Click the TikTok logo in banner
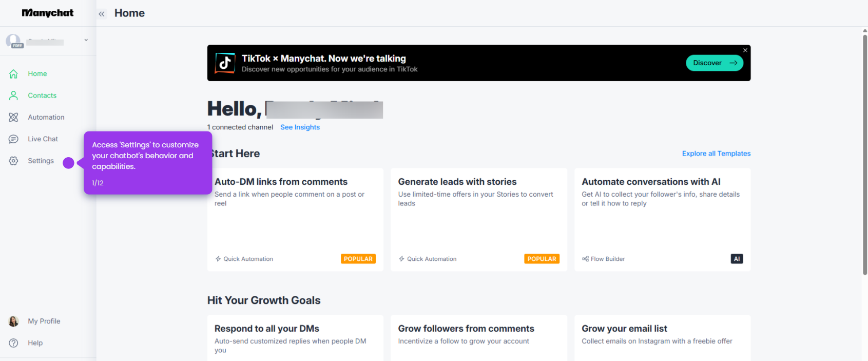The width and height of the screenshot is (868, 361). click(225, 63)
